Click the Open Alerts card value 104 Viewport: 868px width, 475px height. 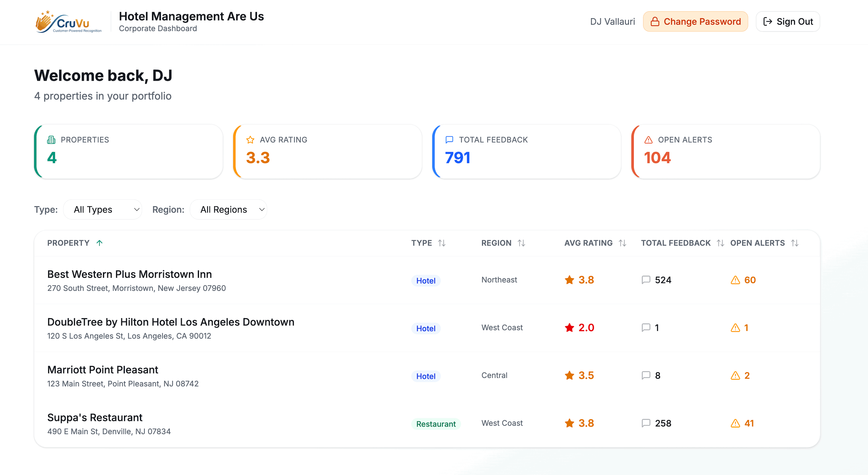tap(657, 157)
